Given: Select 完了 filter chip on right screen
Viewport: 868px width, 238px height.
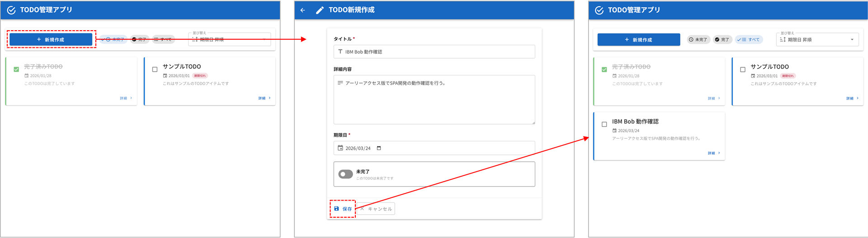Looking at the screenshot, I should point(722,40).
